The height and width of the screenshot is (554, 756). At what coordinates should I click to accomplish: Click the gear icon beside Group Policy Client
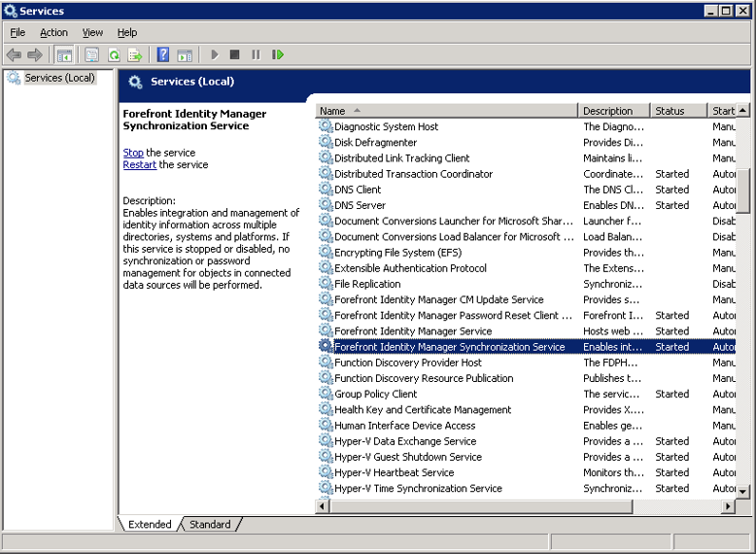[326, 394]
